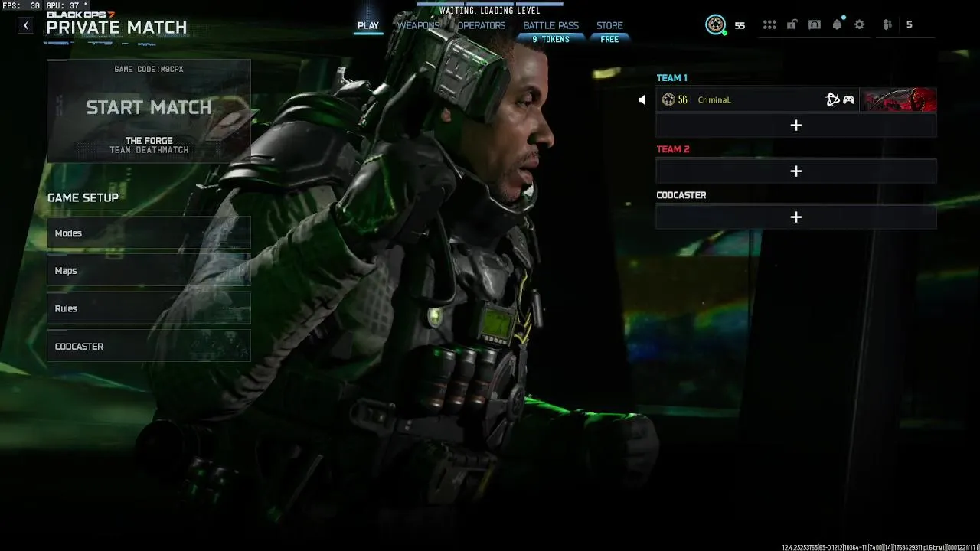The height and width of the screenshot is (551, 980).
Task: Open the player rank emblem profile
Action: pos(715,25)
